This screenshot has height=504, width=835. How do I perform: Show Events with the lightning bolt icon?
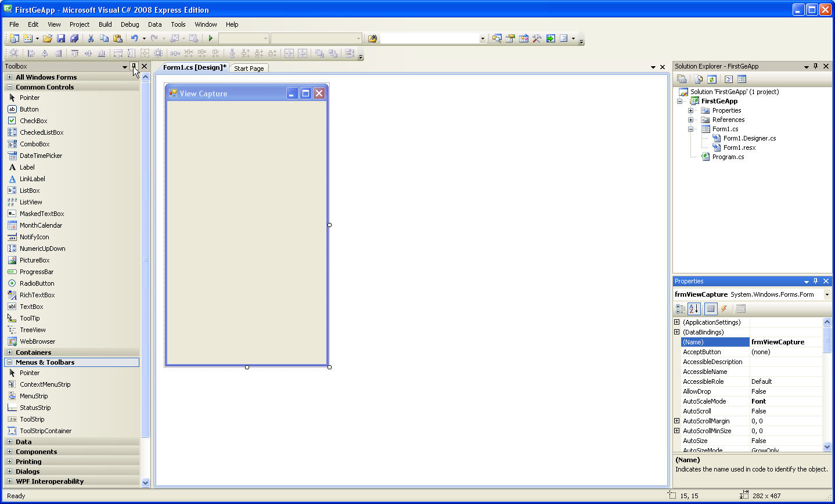(x=724, y=309)
